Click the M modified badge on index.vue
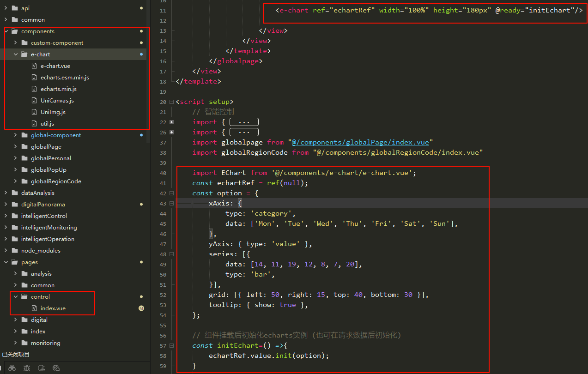The width and height of the screenshot is (588, 374). [141, 308]
